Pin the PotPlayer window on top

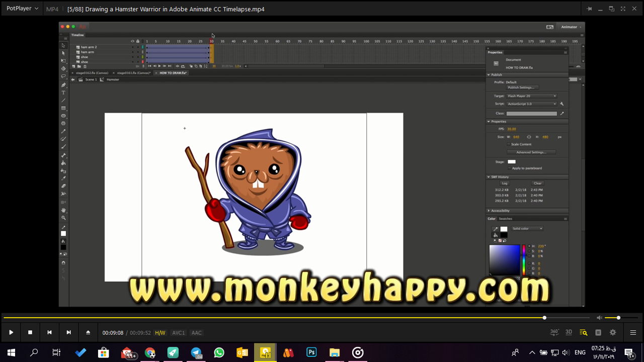pyautogui.click(x=589, y=9)
